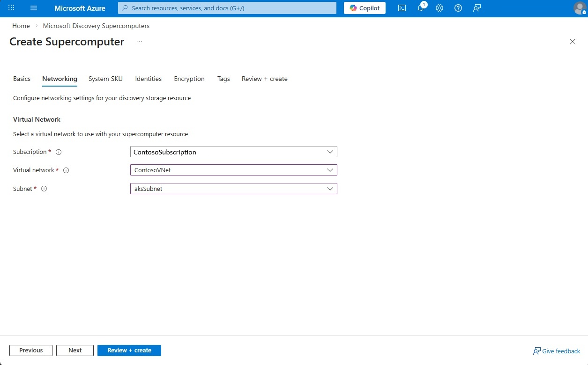Image resolution: width=588 pixels, height=365 pixels.
Task: Open Microsoft Discovery Supercomputers breadcrumb
Action: click(96, 26)
